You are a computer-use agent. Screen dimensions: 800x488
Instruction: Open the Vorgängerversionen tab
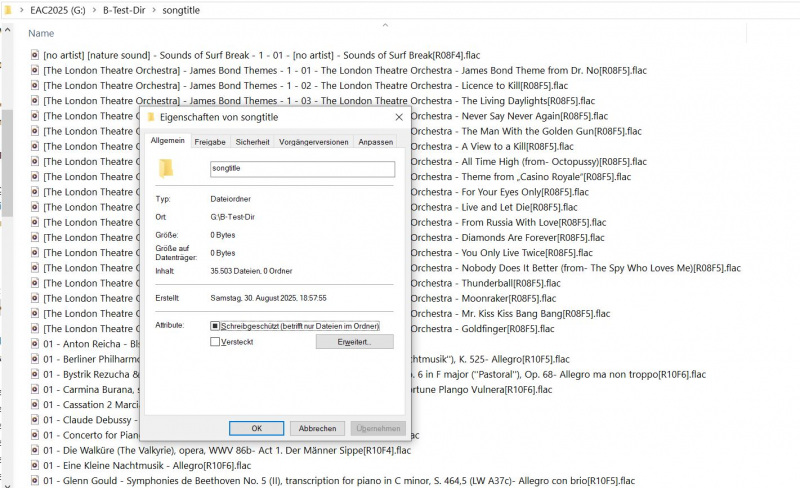tap(314, 142)
